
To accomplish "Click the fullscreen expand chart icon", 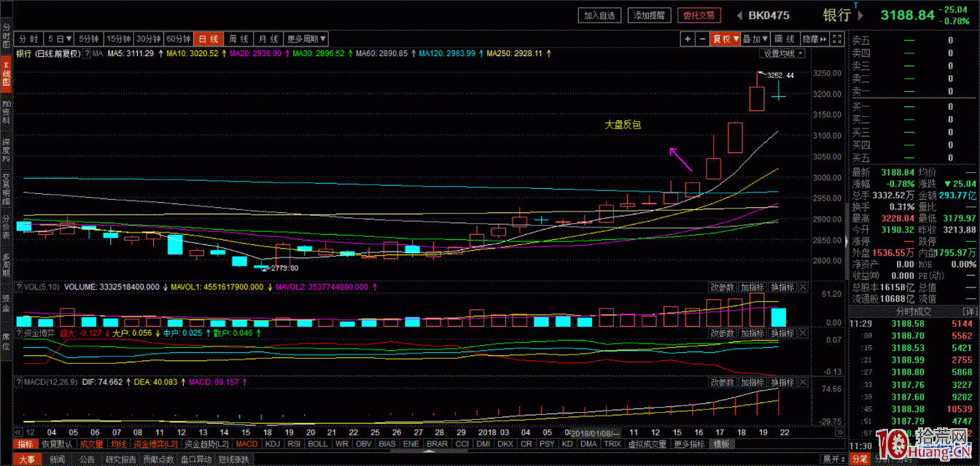I will (836, 39).
